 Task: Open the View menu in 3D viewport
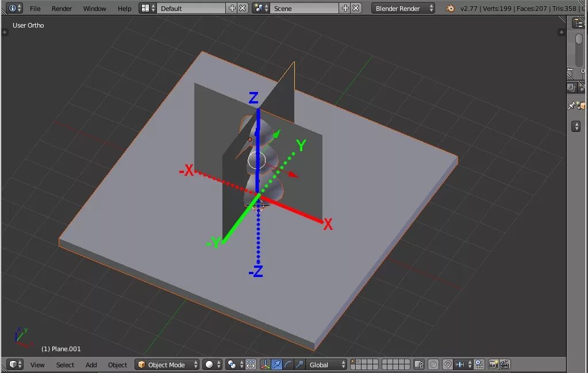click(x=37, y=365)
